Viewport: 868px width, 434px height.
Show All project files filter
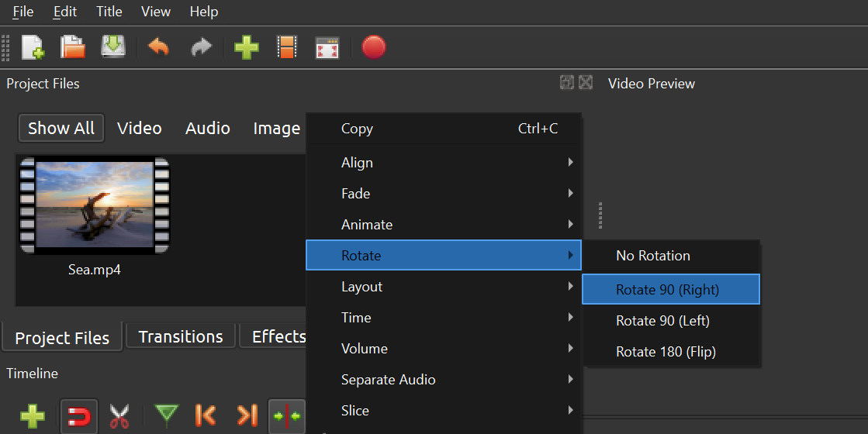point(61,129)
